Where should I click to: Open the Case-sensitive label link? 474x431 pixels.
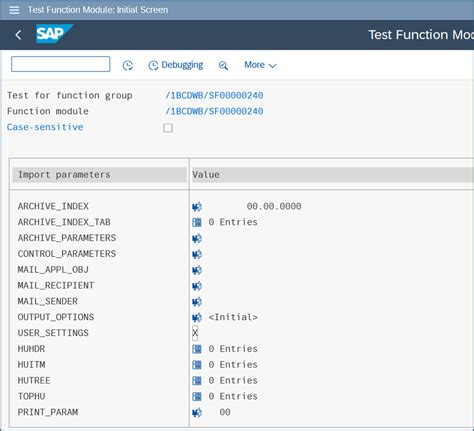pos(45,127)
